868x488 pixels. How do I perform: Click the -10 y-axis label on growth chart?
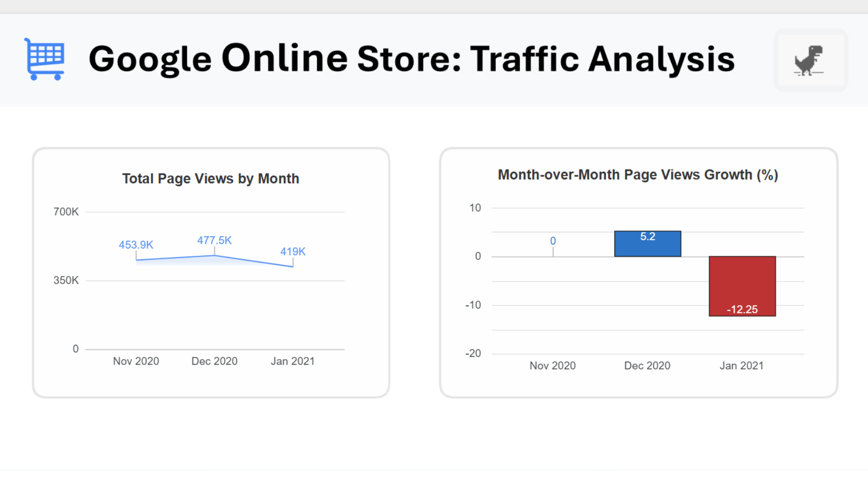pyautogui.click(x=473, y=305)
